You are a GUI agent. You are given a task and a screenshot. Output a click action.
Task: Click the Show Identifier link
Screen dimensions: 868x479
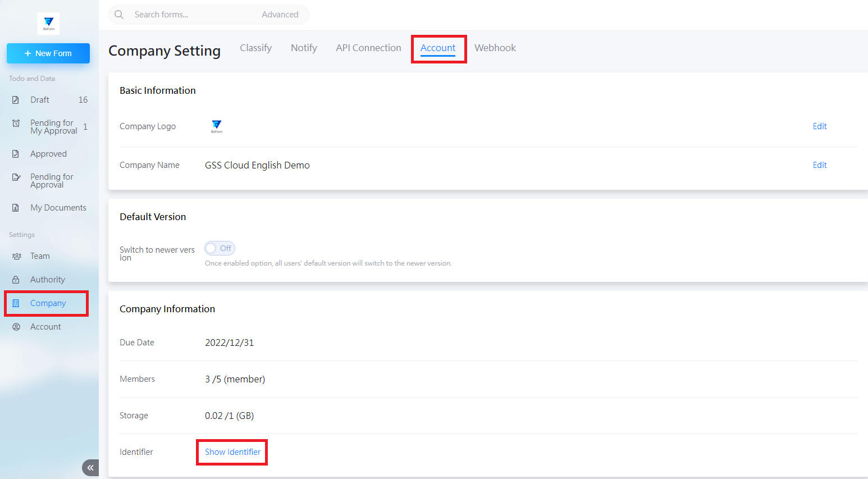click(232, 452)
